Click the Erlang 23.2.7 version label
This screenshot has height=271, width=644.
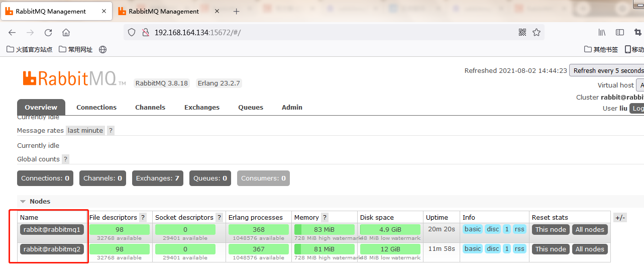point(219,83)
